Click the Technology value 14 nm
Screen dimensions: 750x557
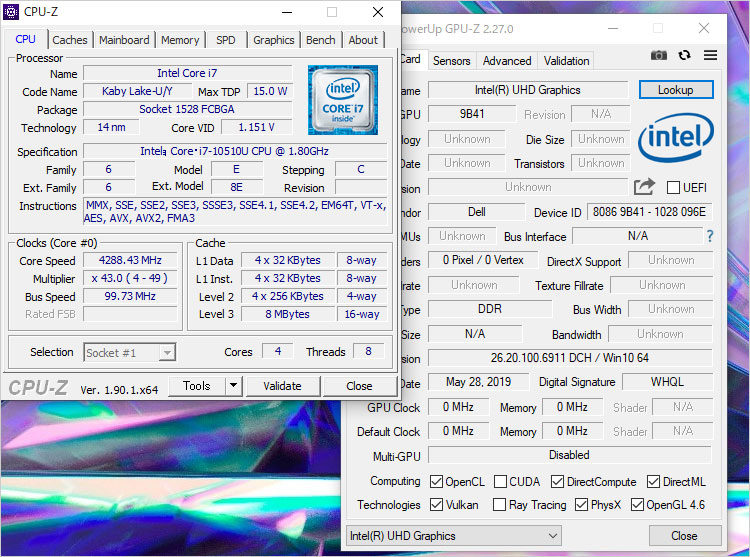(x=111, y=127)
